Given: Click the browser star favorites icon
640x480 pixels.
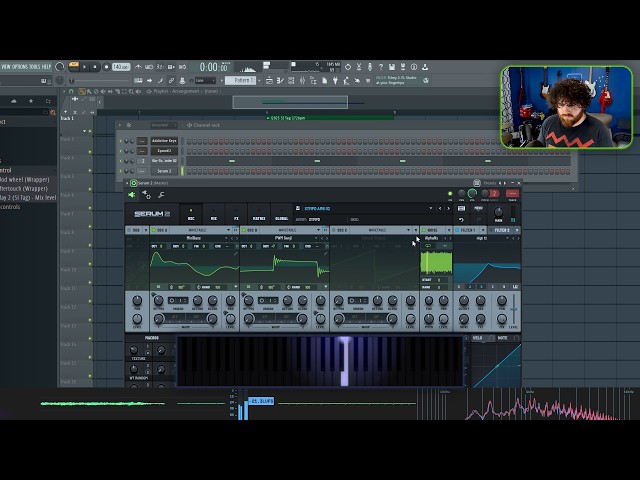Looking at the screenshot, I should point(31,101).
